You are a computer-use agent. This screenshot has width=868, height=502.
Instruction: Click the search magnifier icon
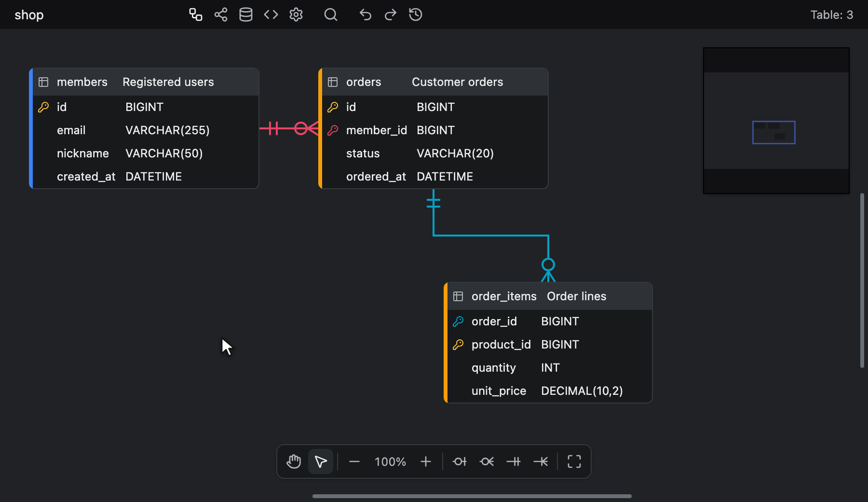coord(331,14)
